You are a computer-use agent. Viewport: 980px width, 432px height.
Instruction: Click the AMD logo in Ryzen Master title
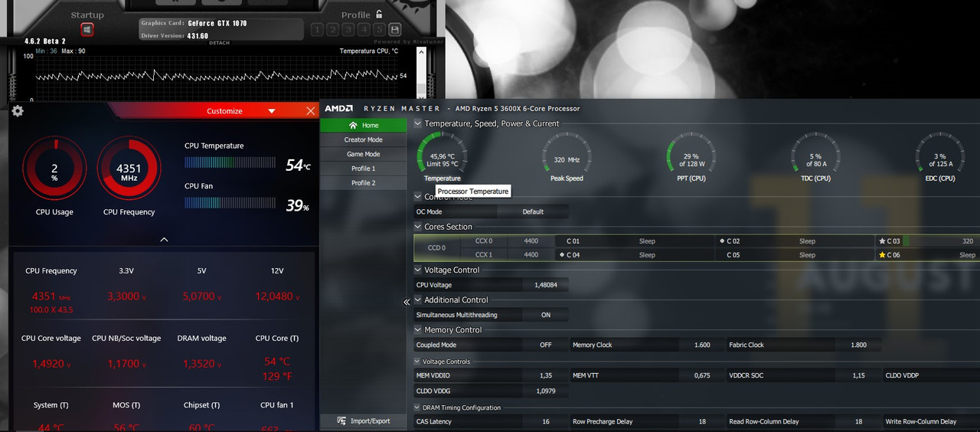[338, 108]
